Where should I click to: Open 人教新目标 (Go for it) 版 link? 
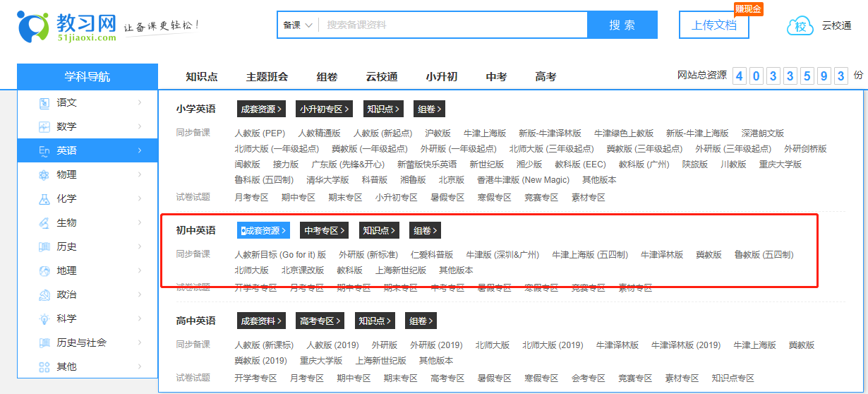click(280, 254)
